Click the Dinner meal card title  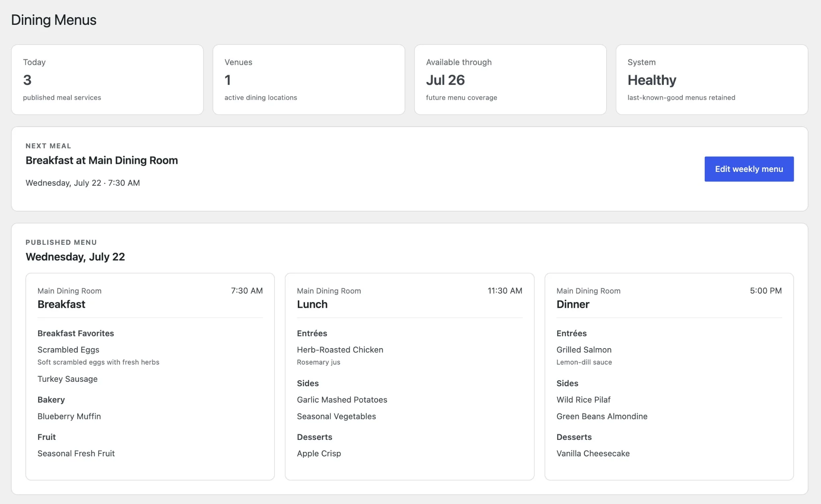[573, 304]
